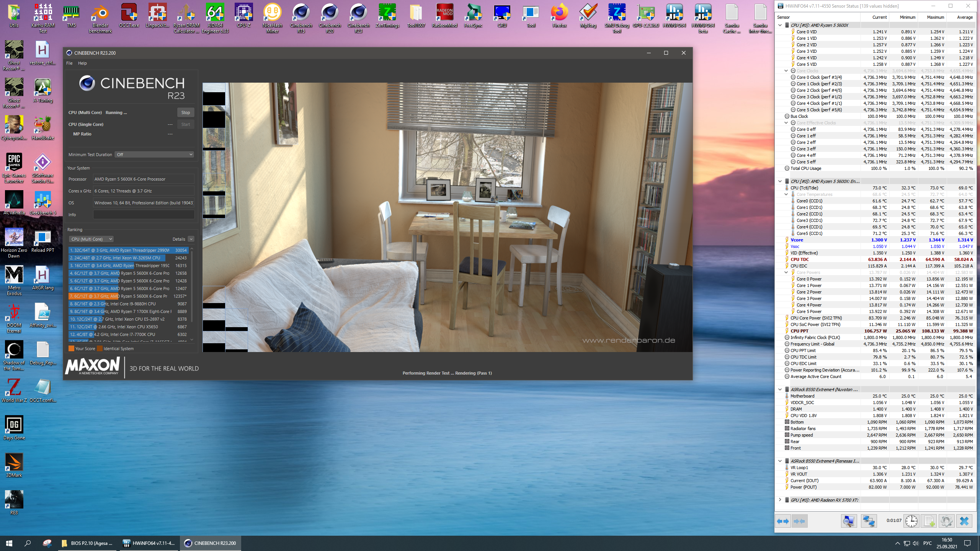Click HWiNFO monitor magnifier summary icon
Viewport: 980px width, 551px height.
(849, 521)
